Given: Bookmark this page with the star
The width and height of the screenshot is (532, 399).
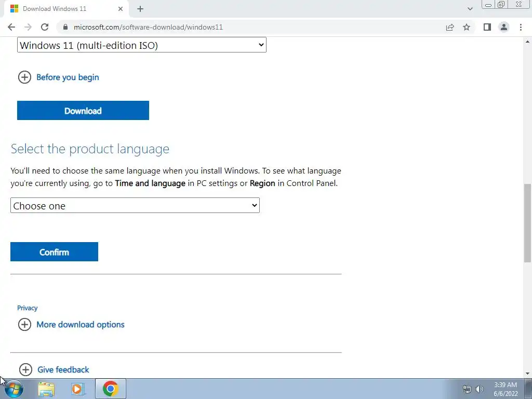Looking at the screenshot, I should pyautogui.click(x=467, y=27).
